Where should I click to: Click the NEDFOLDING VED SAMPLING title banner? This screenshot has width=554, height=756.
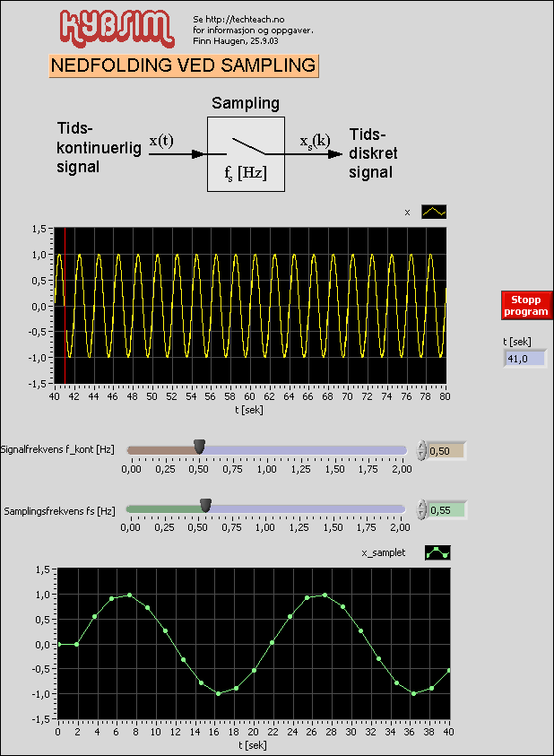[184, 66]
